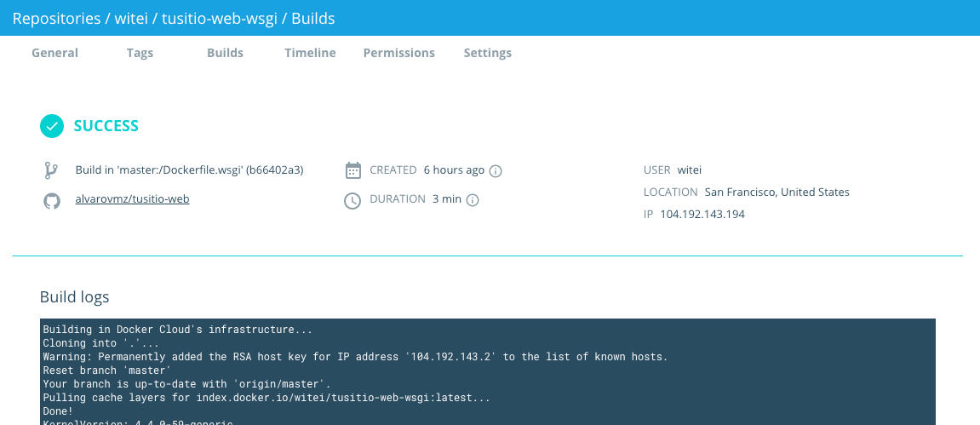Screen dimensions: 980x425
Task: Click the 'master:/Dockerfile.wsgi' build description text
Action: coord(189,170)
